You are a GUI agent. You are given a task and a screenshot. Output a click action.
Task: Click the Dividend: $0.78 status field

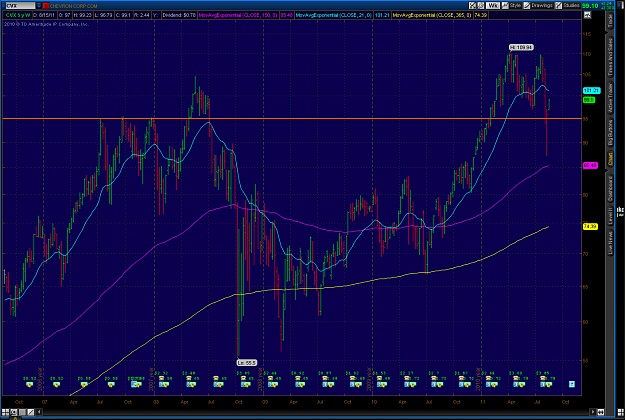tap(179, 15)
